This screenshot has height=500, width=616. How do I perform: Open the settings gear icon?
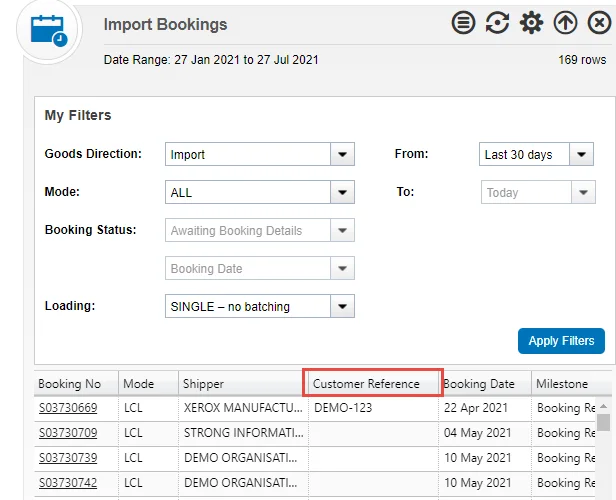531,23
